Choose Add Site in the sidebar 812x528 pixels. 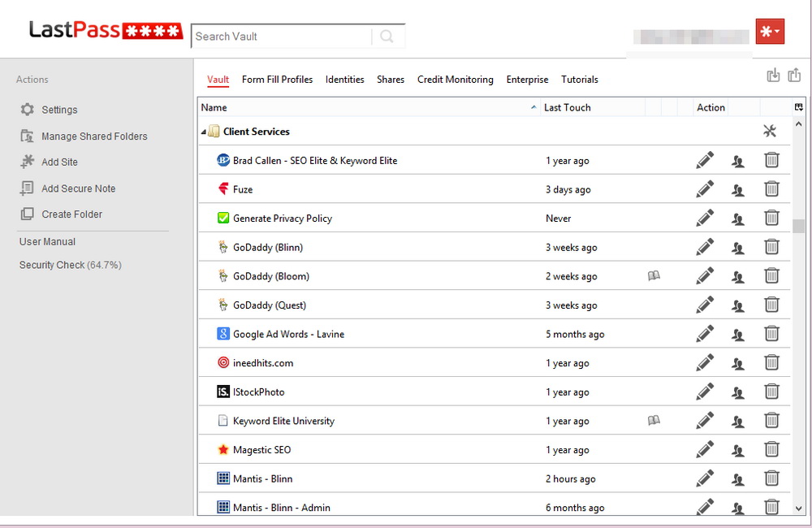(x=50, y=162)
